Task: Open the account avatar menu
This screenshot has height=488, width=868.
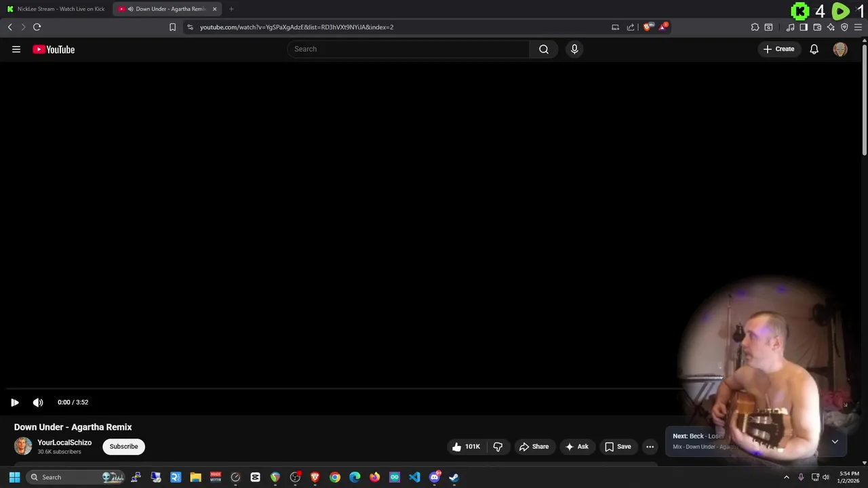Action: [x=840, y=49]
